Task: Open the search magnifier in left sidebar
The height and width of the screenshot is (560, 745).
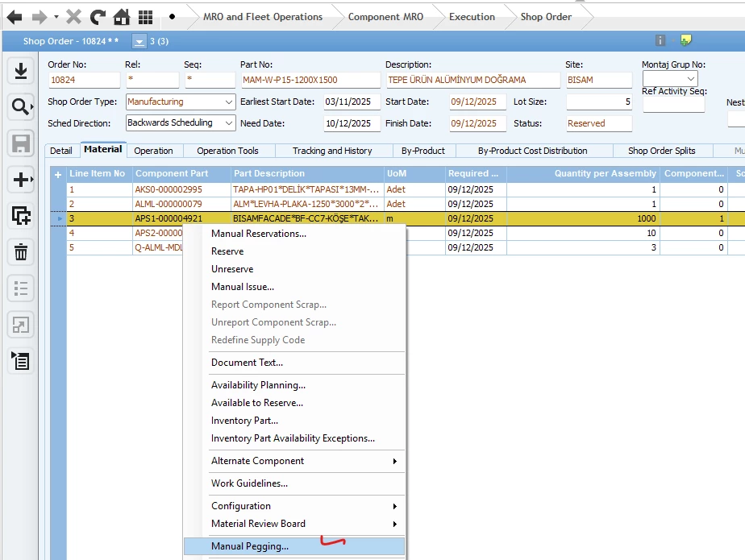Action: click(x=21, y=106)
